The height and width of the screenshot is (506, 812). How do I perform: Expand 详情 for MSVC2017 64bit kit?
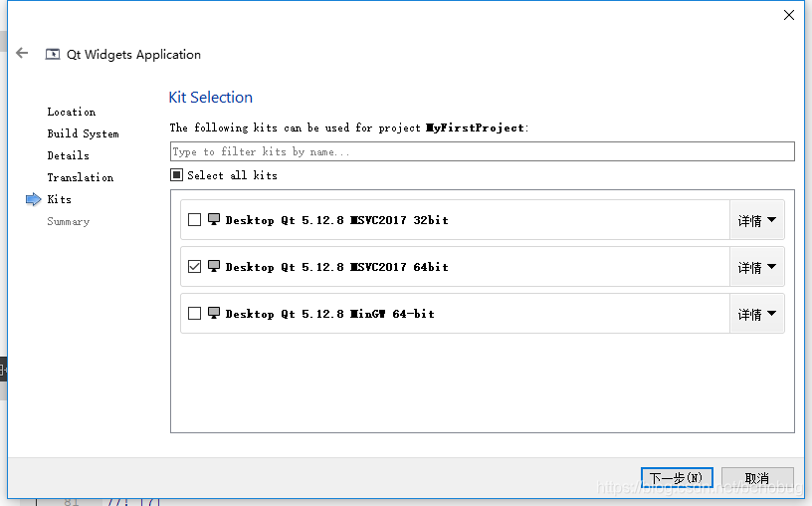pyautogui.click(x=756, y=267)
